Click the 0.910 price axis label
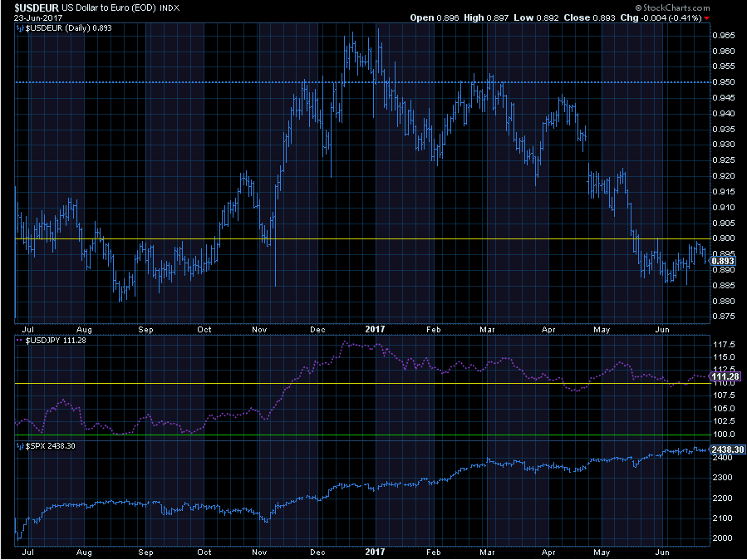Viewport: 747px width, 560px height. tap(724, 207)
